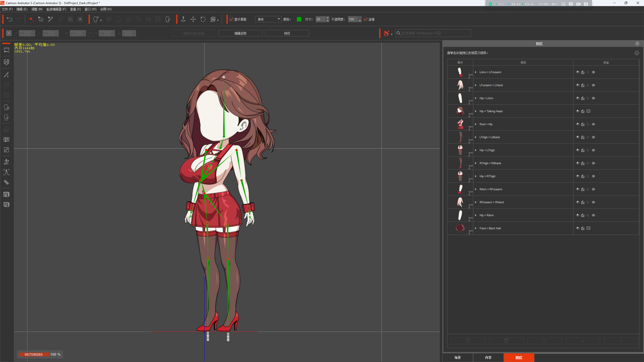The height and width of the screenshot is (362, 644).
Task: Close the layer panel with X icon
Action: click(637, 44)
